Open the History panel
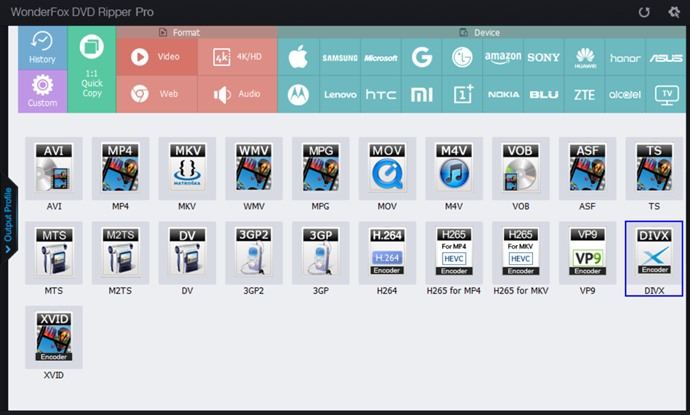This screenshot has height=415, width=690. pyautogui.click(x=43, y=48)
